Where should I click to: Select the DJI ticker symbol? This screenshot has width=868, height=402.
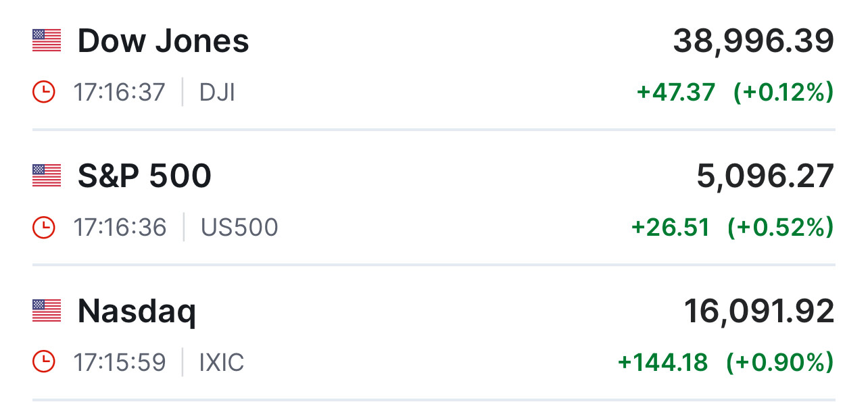[217, 93]
